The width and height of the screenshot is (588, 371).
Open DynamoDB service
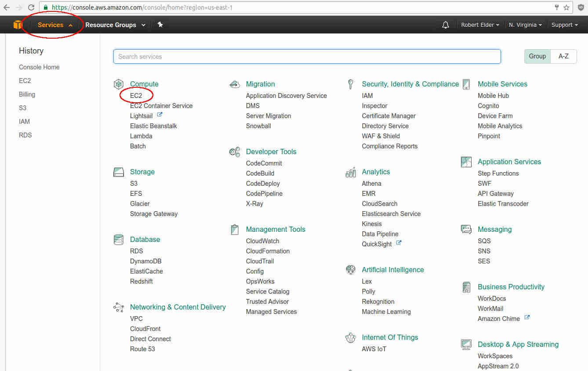pyautogui.click(x=146, y=261)
